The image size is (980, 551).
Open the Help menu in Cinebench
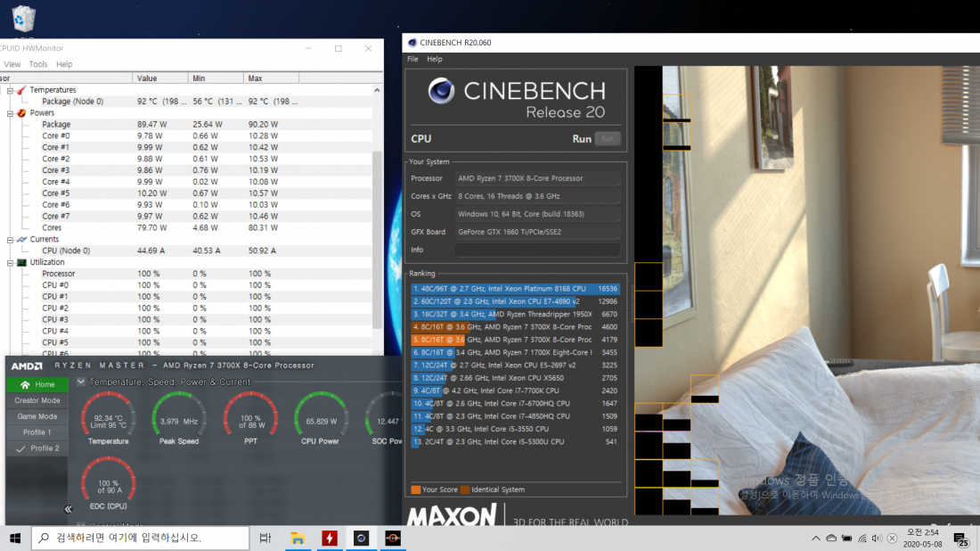click(435, 59)
